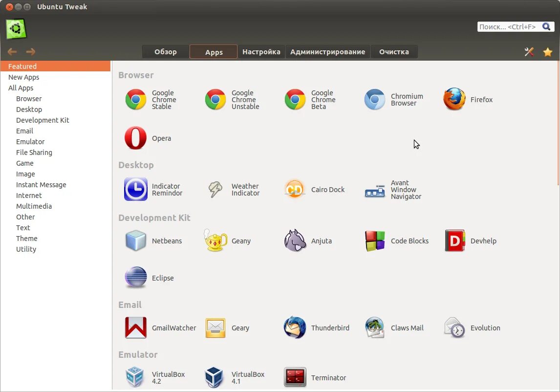The image size is (560, 392).
Task: Open the Cairo Dock icon
Action: 295,189
